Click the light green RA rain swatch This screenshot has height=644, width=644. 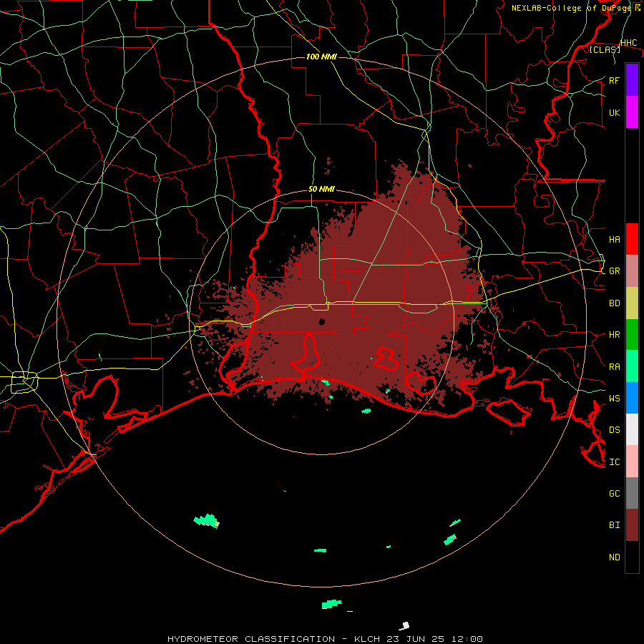tap(632, 366)
